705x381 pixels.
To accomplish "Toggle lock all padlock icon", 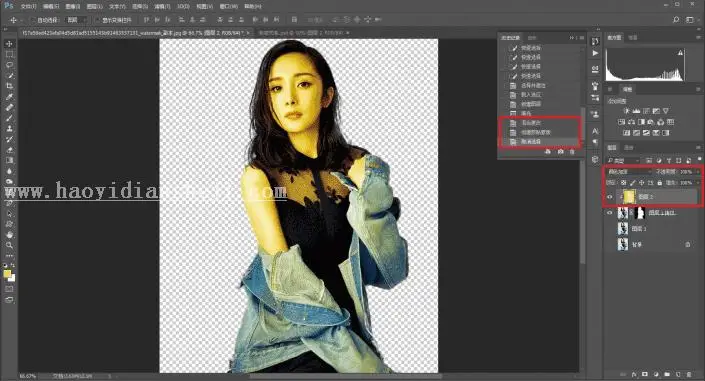I will coord(660,183).
